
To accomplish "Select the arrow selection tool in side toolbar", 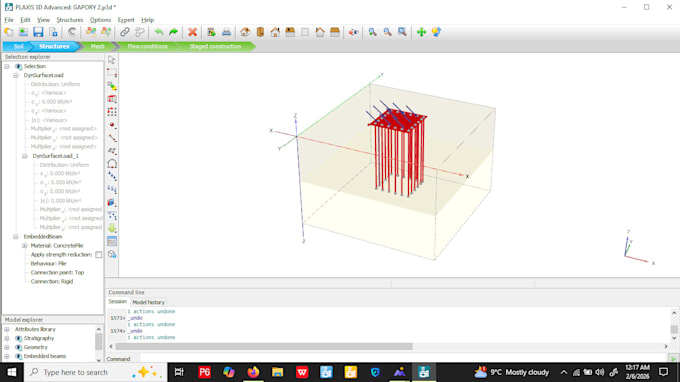I will pyautogui.click(x=112, y=60).
